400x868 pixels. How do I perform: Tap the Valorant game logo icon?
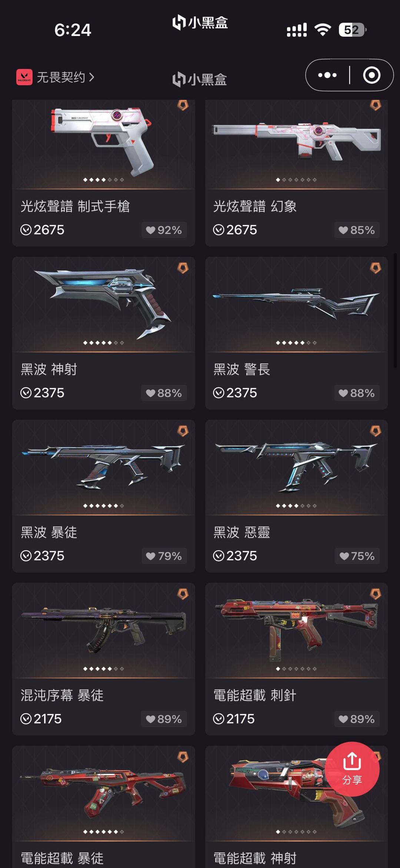(x=24, y=77)
